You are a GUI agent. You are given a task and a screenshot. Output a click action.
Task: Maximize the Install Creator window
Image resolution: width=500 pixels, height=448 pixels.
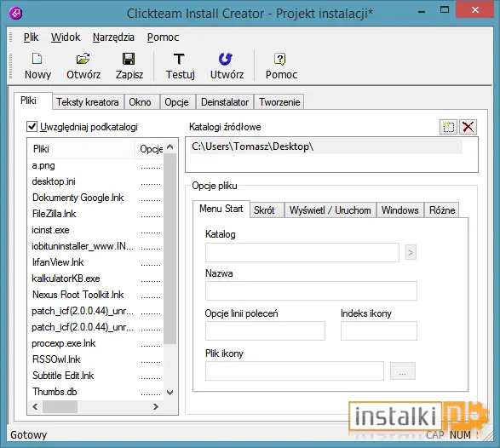coord(444,10)
